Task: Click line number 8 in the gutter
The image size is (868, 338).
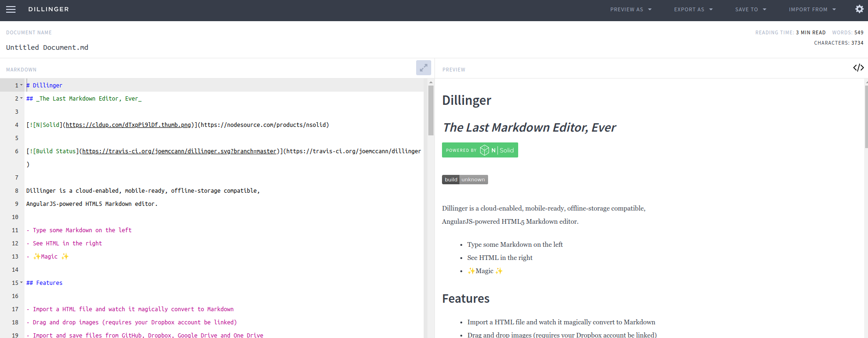Action: (x=16, y=191)
